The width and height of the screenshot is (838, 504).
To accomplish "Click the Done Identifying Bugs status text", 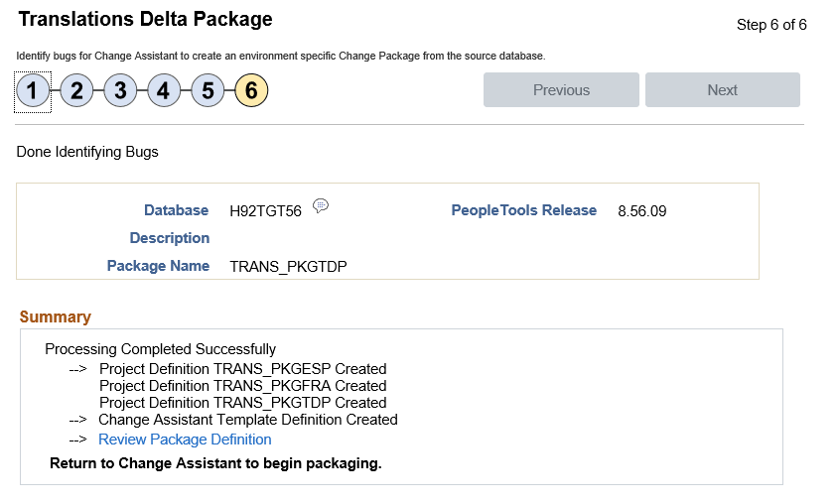I will pyautogui.click(x=87, y=152).
